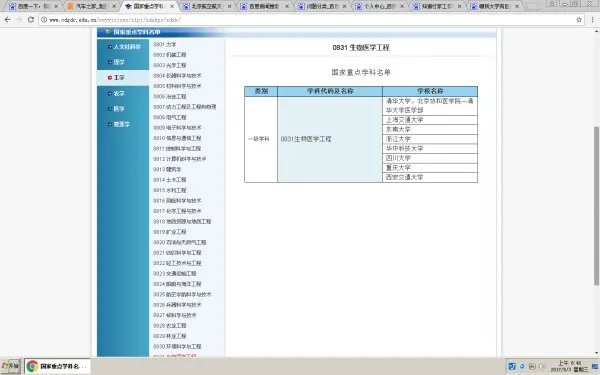
Task: Open 0828 农业工程 link
Action: (170, 326)
